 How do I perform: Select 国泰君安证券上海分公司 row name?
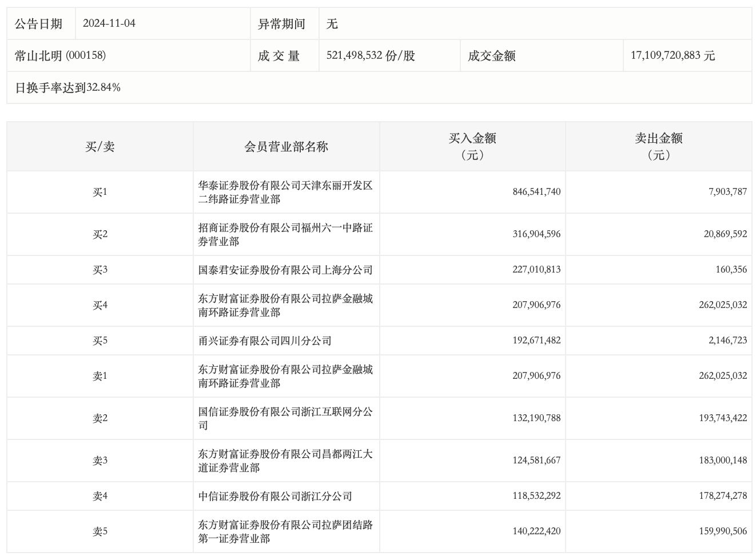coord(285,270)
